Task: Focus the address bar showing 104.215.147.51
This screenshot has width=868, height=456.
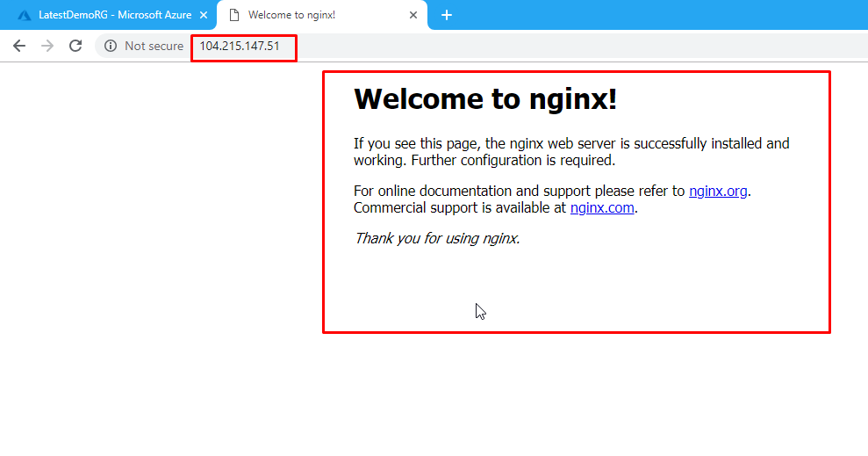Action: pos(240,46)
